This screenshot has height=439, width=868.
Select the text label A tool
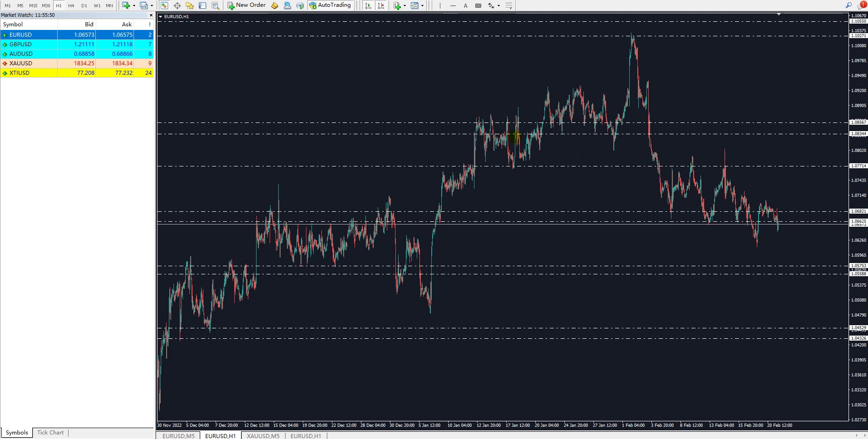pyautogui.click(x=465, y=5)
